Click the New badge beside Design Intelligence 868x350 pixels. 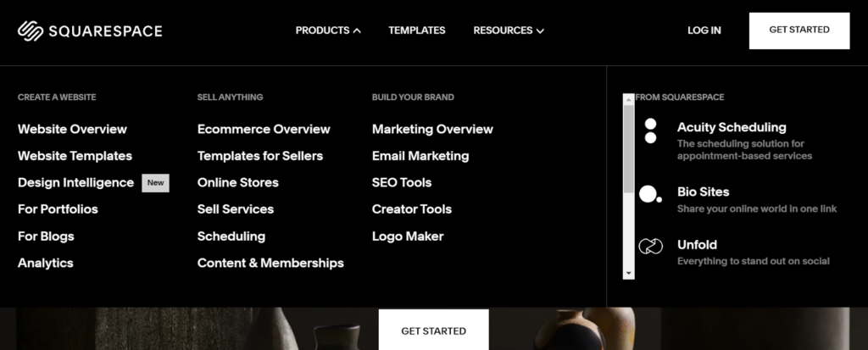(x=155, y=182)
